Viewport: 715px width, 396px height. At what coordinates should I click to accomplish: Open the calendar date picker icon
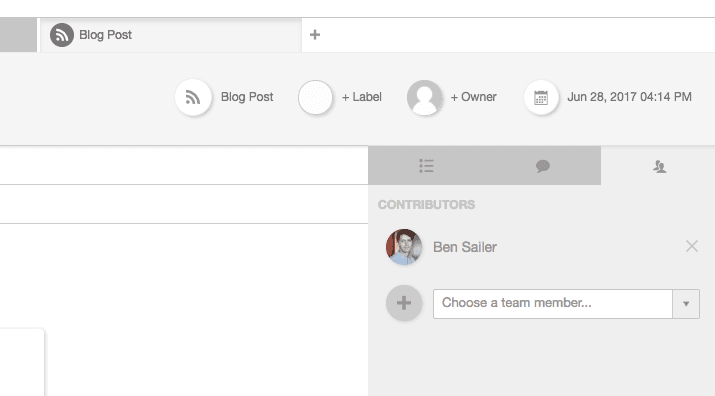[541, 97]
